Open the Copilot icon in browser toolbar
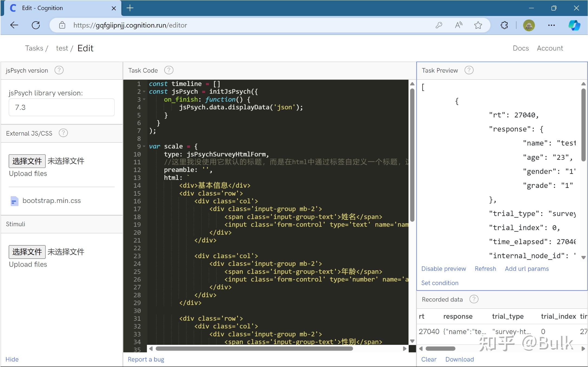 point(574,25)
